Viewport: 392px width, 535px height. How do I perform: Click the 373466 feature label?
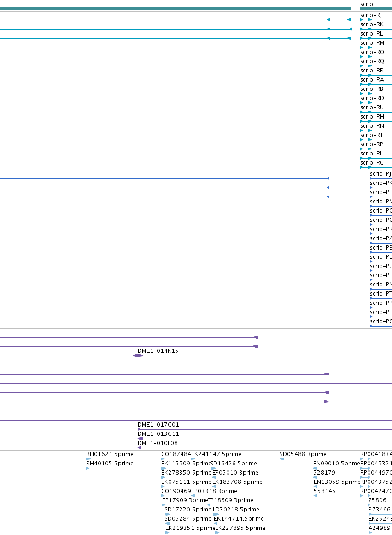380,510
